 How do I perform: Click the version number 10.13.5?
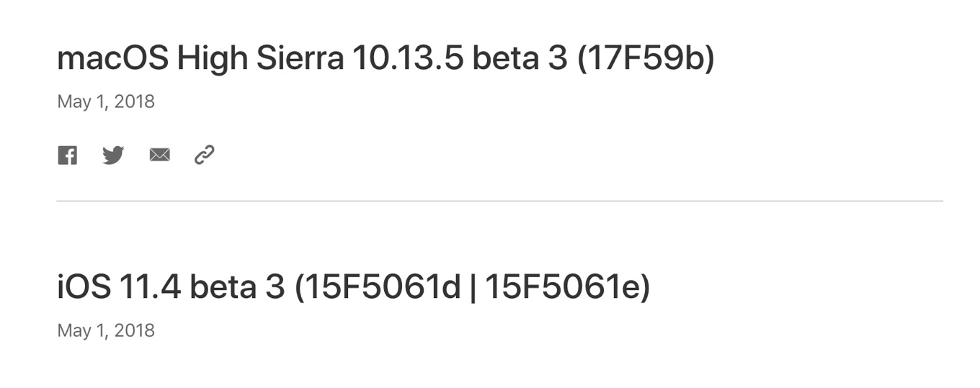408,58
